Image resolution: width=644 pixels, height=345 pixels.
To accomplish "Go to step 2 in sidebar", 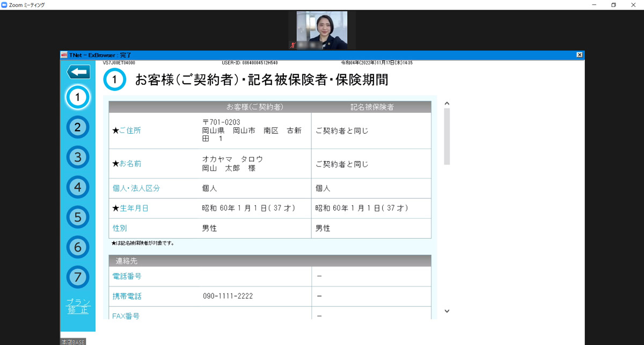I will tap(78, 127).
